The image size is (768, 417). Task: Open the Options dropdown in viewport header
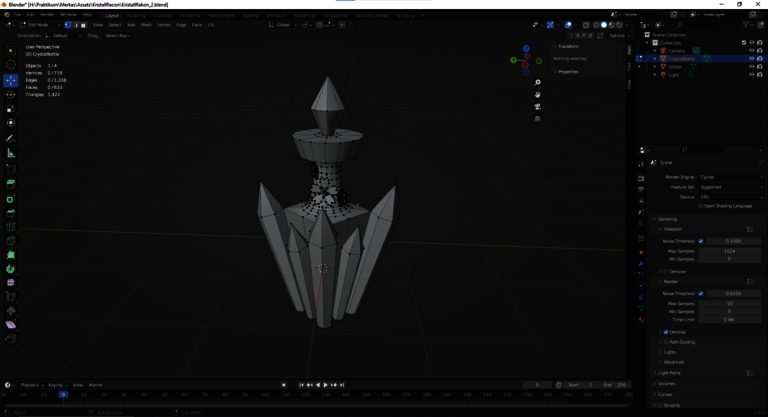tap(619, 36)
